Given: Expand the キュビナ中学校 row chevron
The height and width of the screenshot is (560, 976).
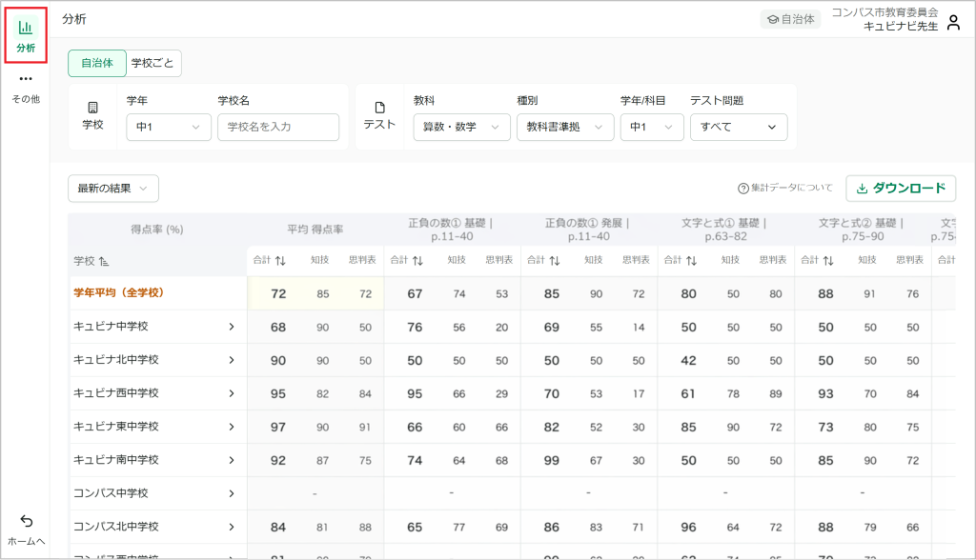Looking at the screenshot, I should 232,327.
